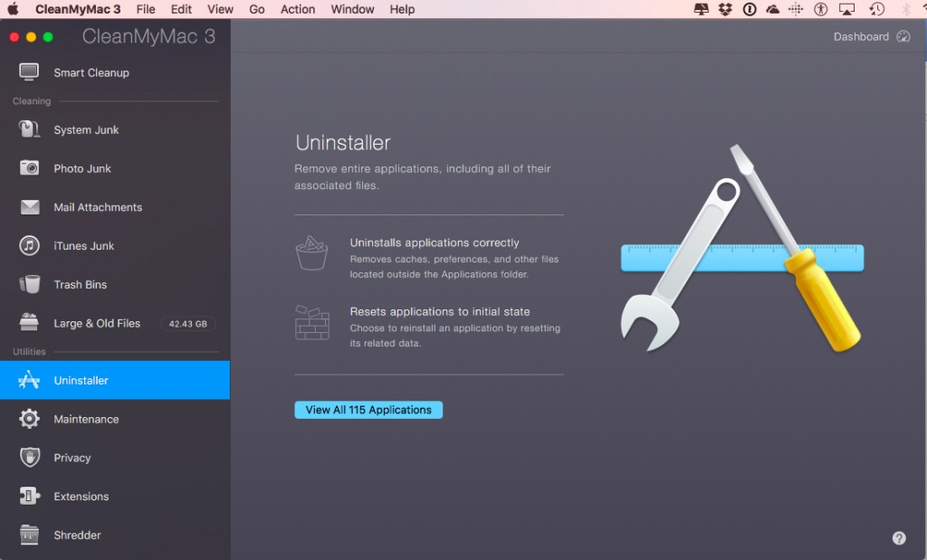Image resolution: width=927 pixels, height=560 pixels.
Task: Open the Edit menu
Action: click(x=181, y=9)
